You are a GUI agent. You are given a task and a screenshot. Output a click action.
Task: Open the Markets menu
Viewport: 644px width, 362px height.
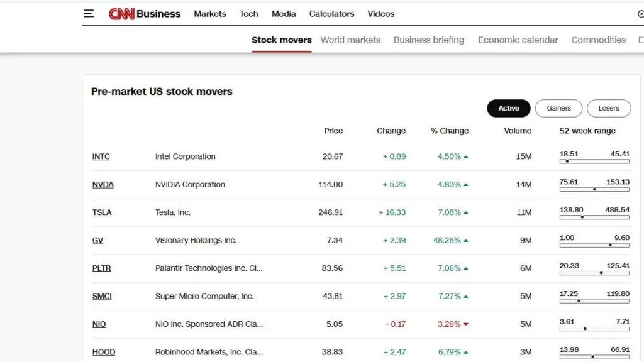[x=209, y=14]
